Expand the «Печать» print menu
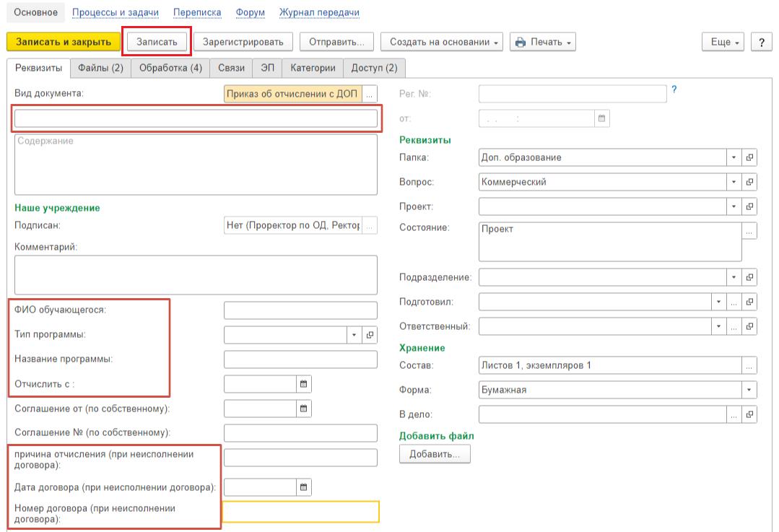Screen dimensions: 779x532 (542, 42)
